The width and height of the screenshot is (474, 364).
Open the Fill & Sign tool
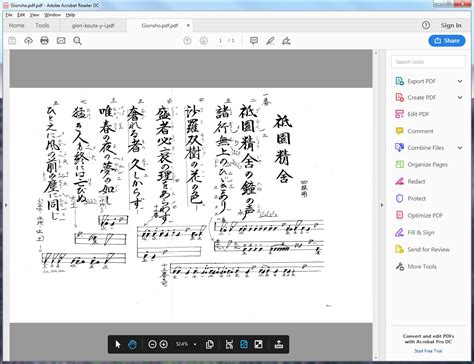(x=415, y=232)
